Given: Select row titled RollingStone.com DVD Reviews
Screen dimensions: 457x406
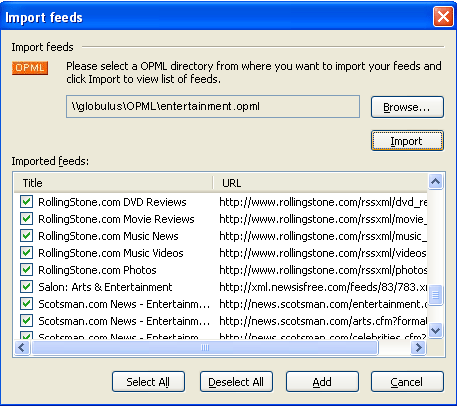Looking at the screenshot, I should (x=112, y=202).
